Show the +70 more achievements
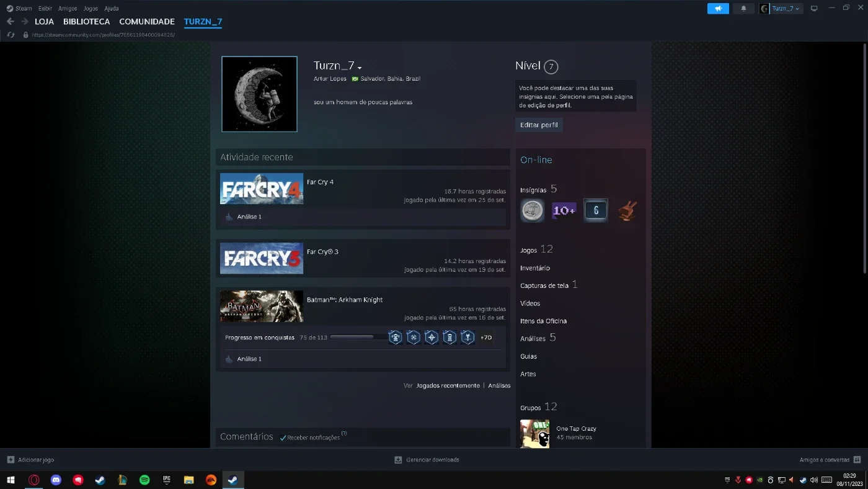The image size is (868, 489). (486, 338)
